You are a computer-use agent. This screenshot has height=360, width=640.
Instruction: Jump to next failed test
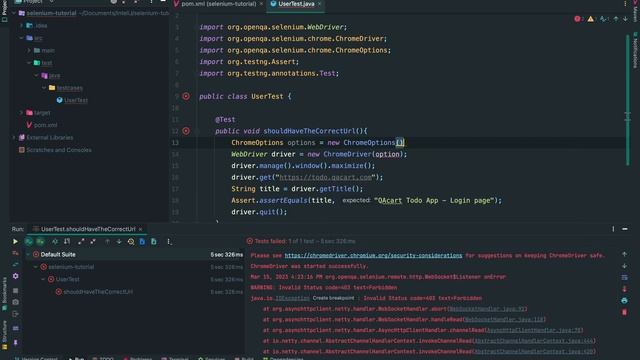pyautogui.click(x=119, y=242)
